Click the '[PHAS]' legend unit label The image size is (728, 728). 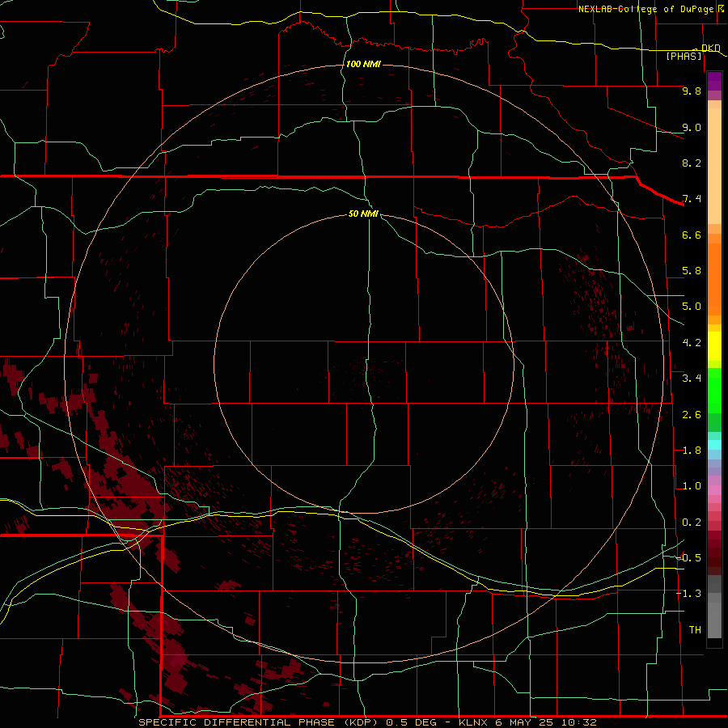[684, 56]
